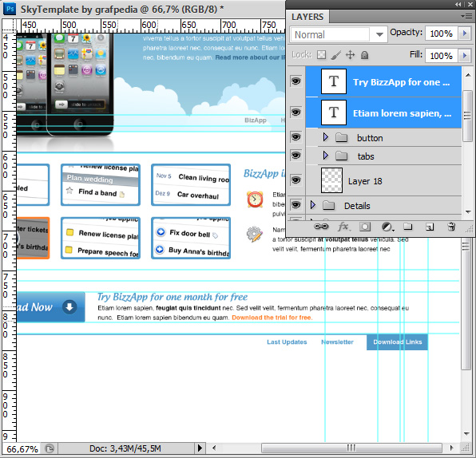Hide Layer 18
476x458 pixels.
[x=296, y=180]
